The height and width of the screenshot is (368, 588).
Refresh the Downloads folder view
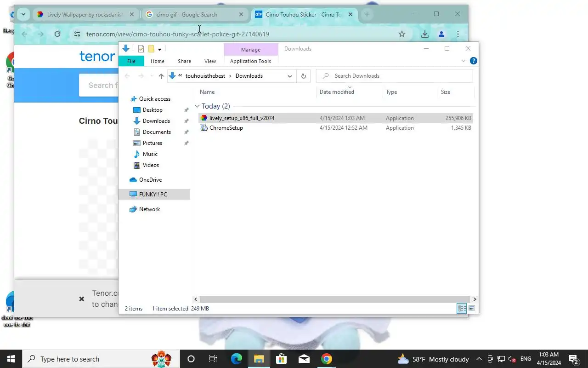tap(303, 76)
